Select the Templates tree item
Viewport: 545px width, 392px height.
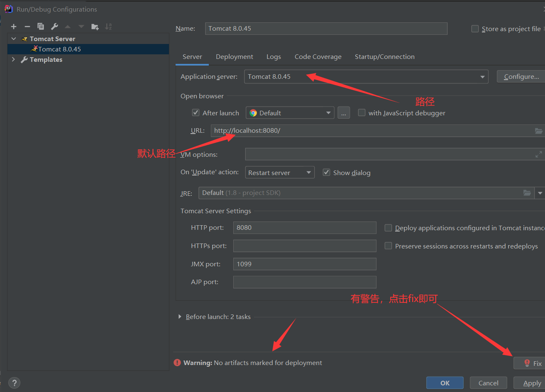coord(46,59)
